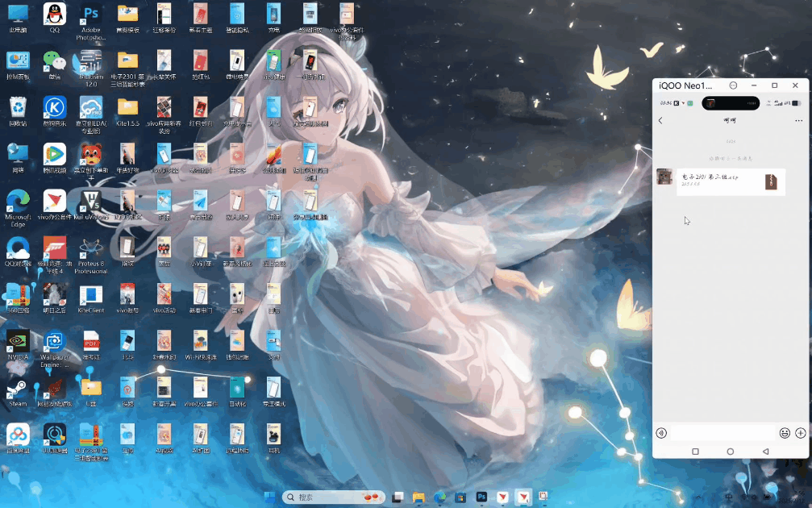Click the chat message input field

click(x=723, y=433)
